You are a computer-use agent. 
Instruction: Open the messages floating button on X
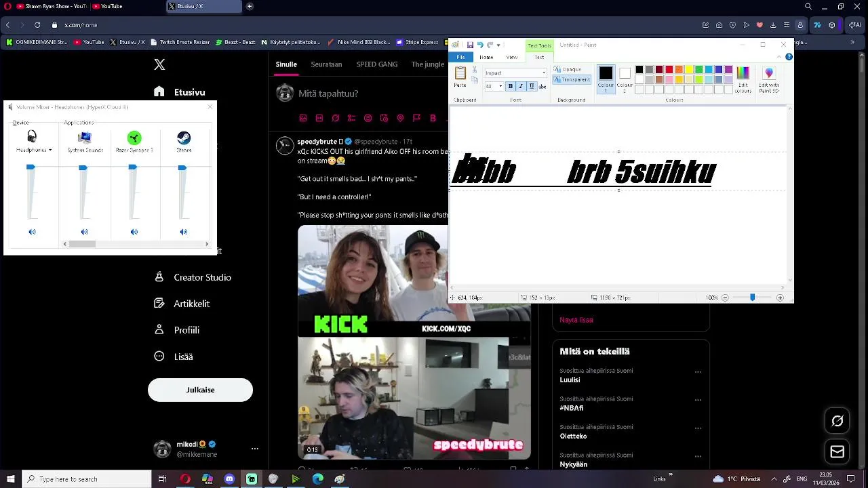[837, 452]
